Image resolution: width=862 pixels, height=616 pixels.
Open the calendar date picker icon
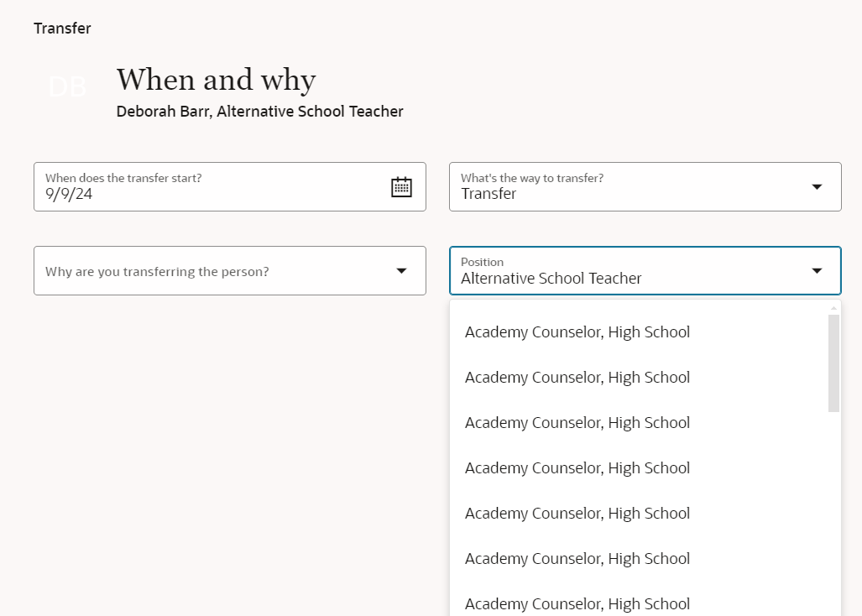[401, 186]
